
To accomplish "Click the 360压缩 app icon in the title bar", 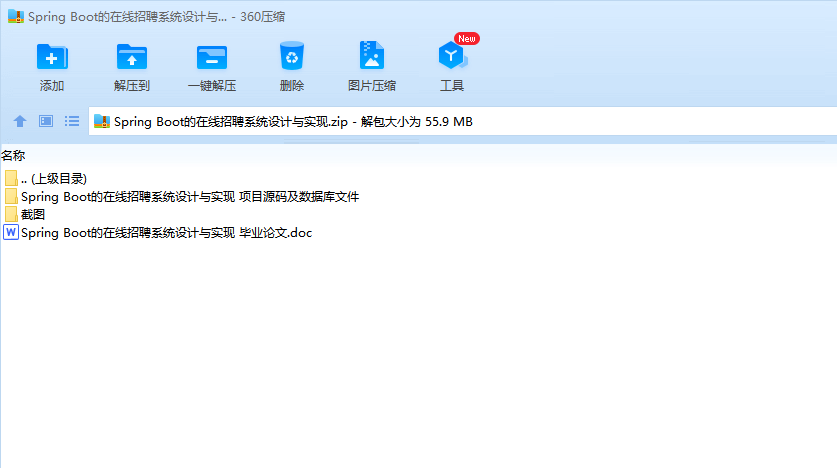I will [16, 17].
